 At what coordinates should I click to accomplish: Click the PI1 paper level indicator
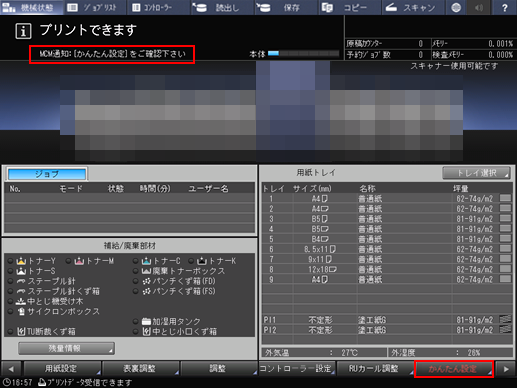tap(505, 319)
